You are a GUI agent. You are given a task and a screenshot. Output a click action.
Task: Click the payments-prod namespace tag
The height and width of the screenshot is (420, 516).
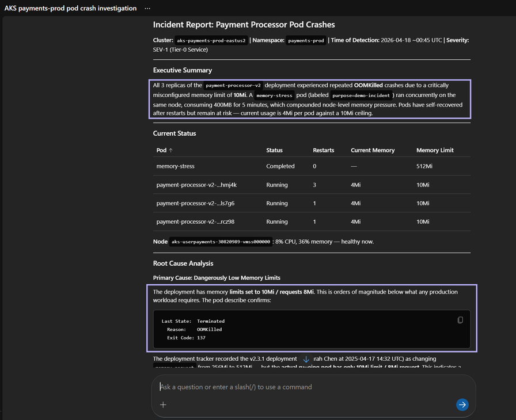(x=306, y=40)
